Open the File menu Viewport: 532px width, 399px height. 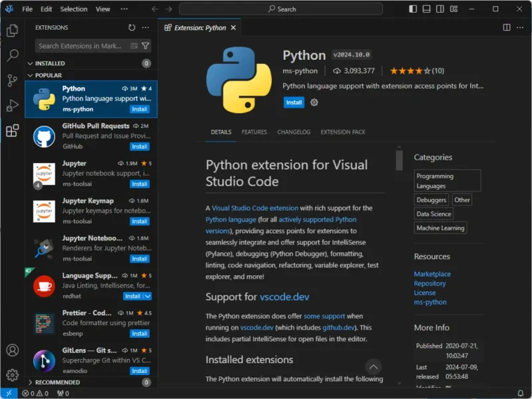coord(27,9)
